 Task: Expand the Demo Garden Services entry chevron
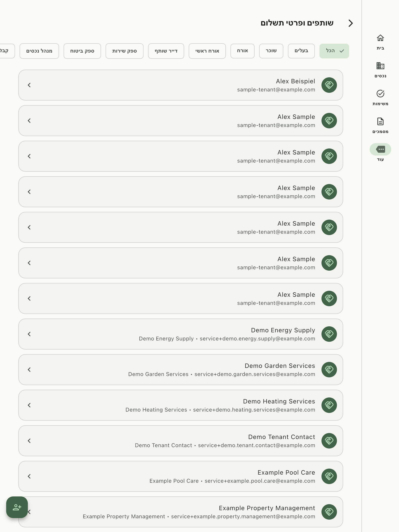click(29, 369)
